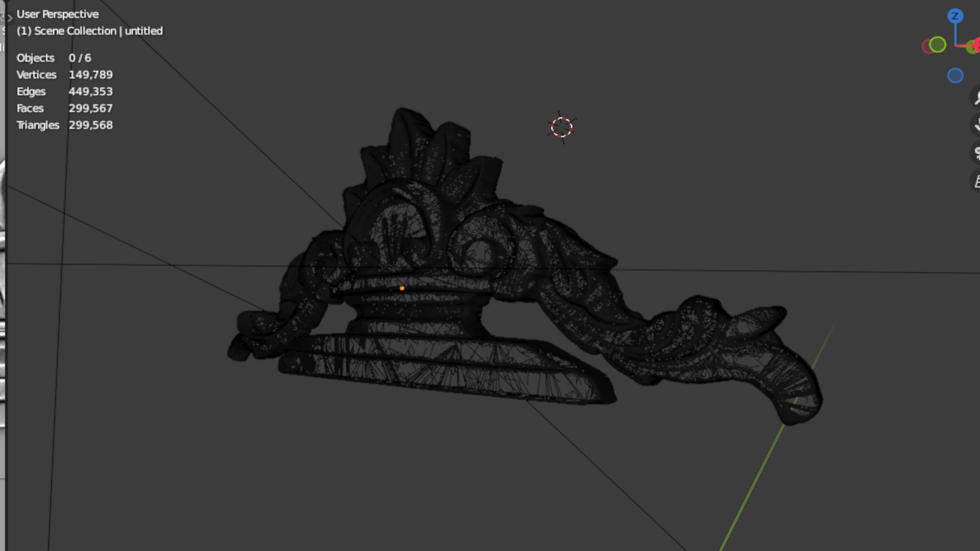Click the negative Z blue gizmo circle
The height and width of the screenshot is (551, 980).
tap(955, 76)
